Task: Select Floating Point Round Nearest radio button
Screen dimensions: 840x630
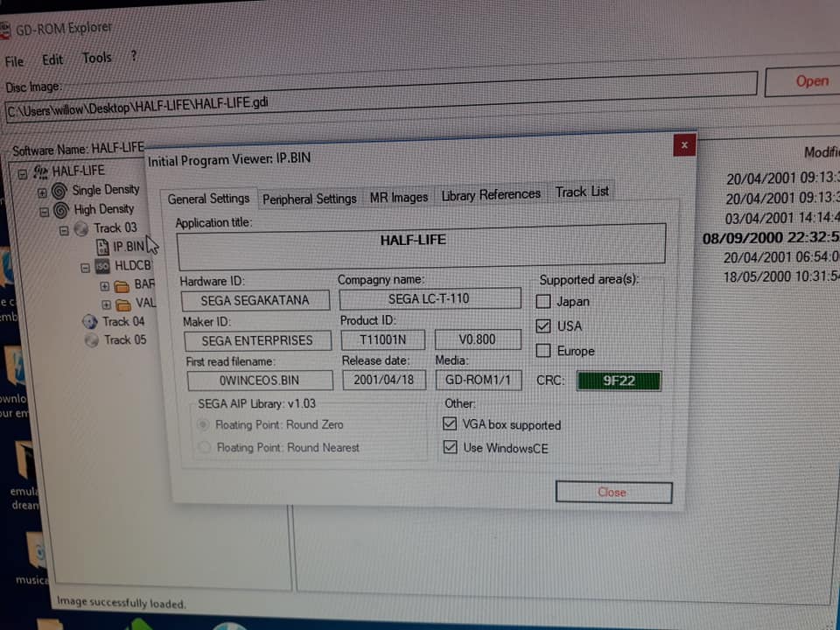Action: [204, 447]
